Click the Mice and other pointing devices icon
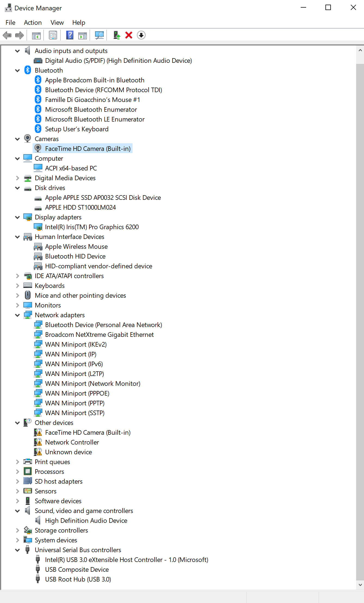The height and width of the screenshot is (603, 364). coord(28,295)
